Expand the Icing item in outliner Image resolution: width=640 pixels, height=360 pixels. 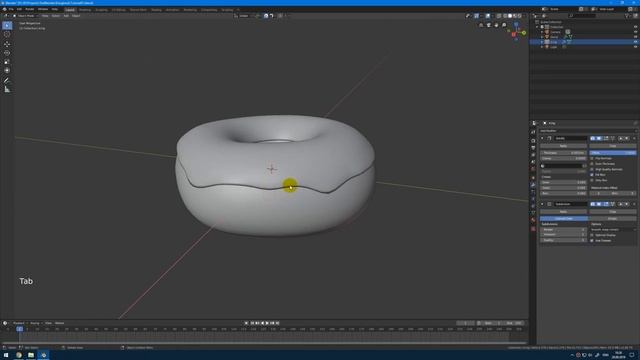pos(542,42)
